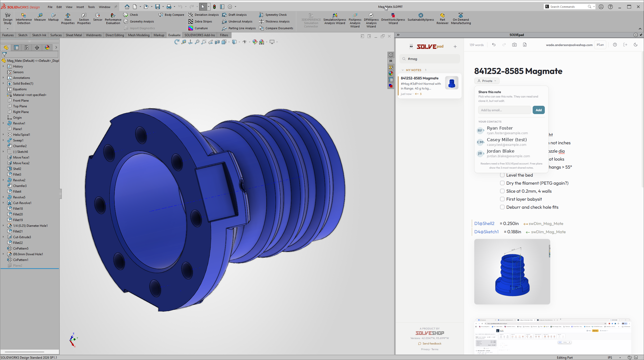Viewport: 644px width, 360px height.
Task: Run Thickness Analysis
Action: pos(274,21)
